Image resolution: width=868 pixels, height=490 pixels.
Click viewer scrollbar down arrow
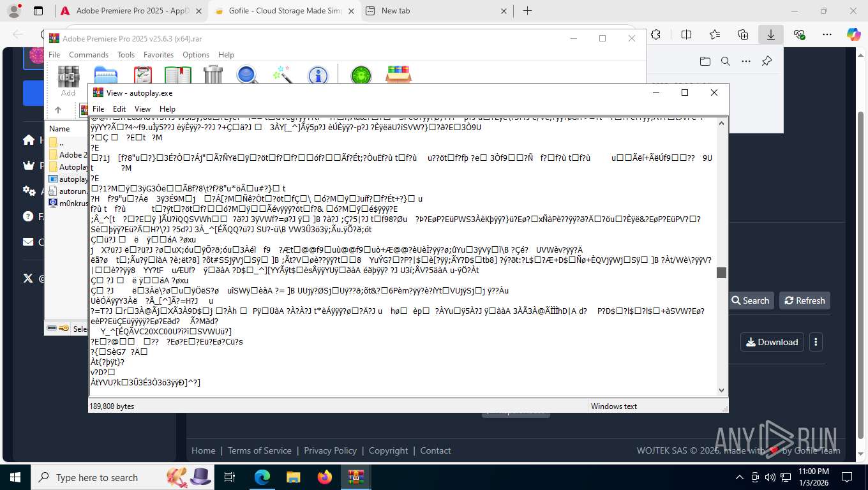pos(722,390)
